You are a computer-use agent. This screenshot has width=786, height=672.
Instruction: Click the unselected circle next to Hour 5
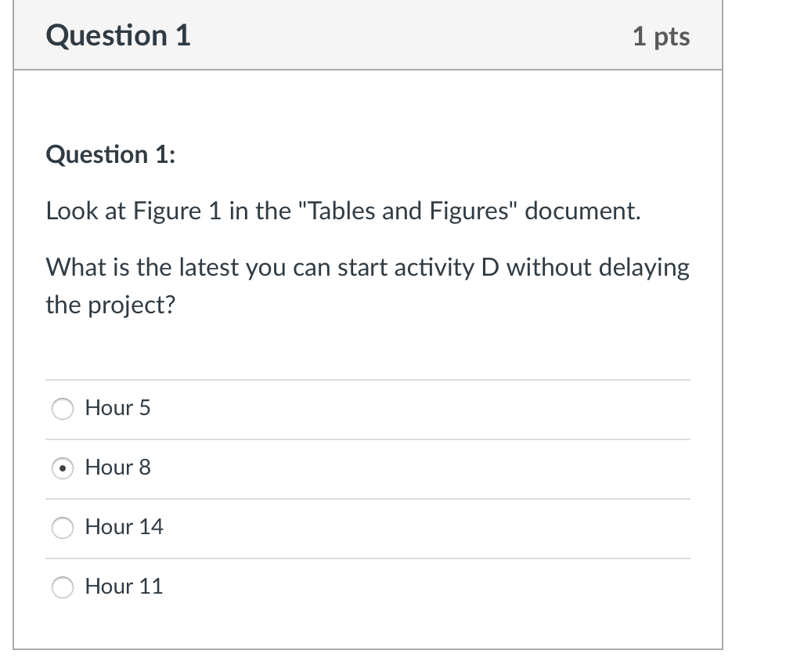click(x=63, y=409)
